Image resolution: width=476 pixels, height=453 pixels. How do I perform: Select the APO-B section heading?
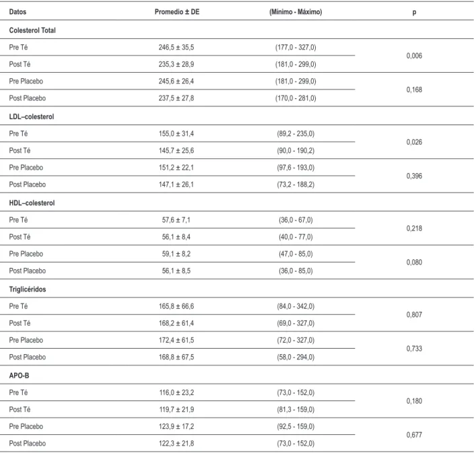point(19,376)
